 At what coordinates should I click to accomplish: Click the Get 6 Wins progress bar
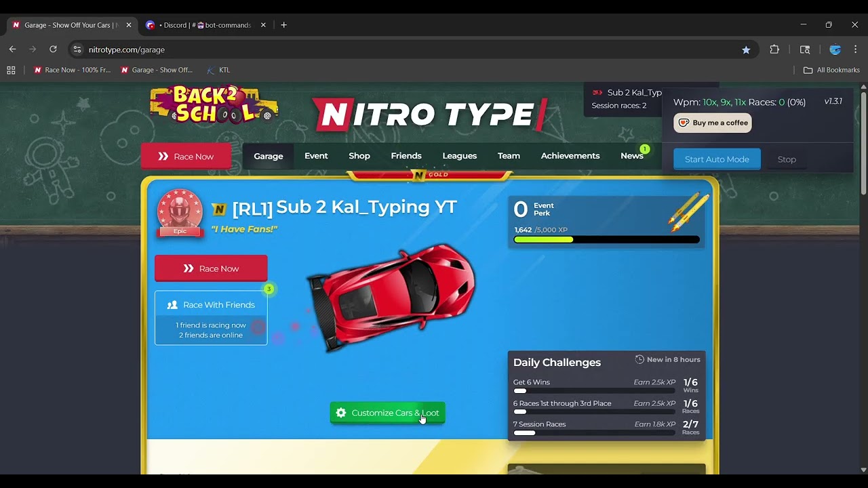click(594, 391)
